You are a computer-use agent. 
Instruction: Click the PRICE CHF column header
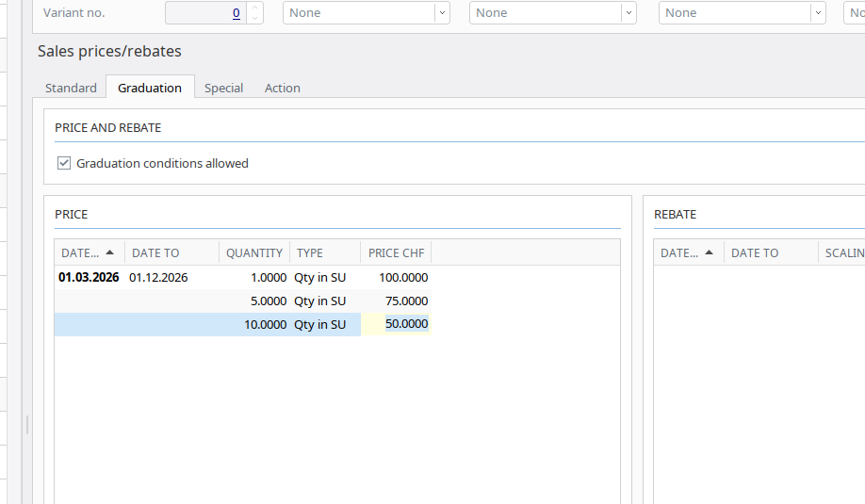click(396, 252)
